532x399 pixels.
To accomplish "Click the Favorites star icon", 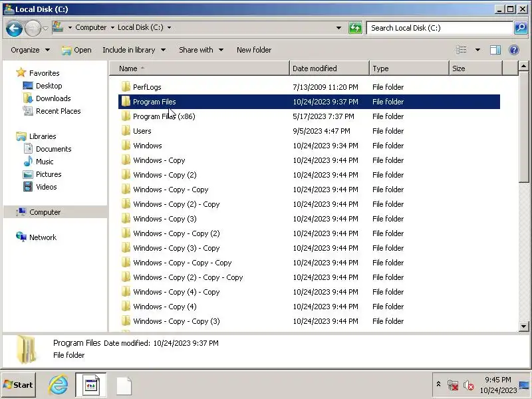I will pyautogui.click(x=21, y=72).
